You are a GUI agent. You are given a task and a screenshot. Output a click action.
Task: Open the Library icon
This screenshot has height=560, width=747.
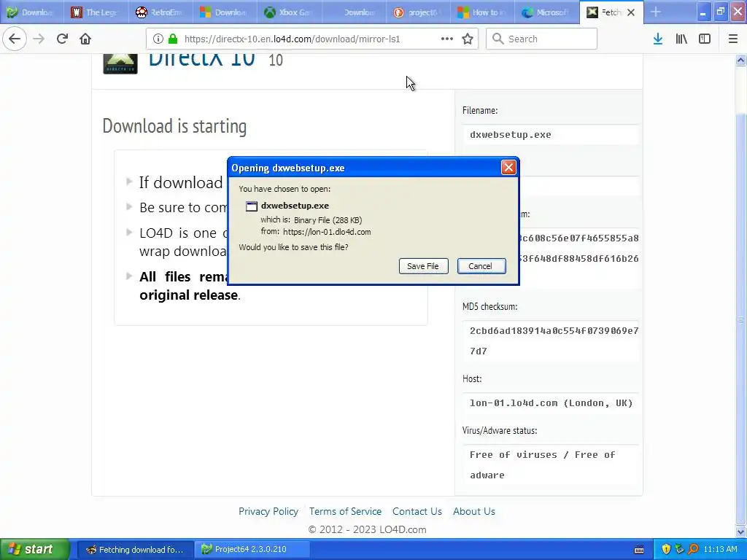pos(681,39)
